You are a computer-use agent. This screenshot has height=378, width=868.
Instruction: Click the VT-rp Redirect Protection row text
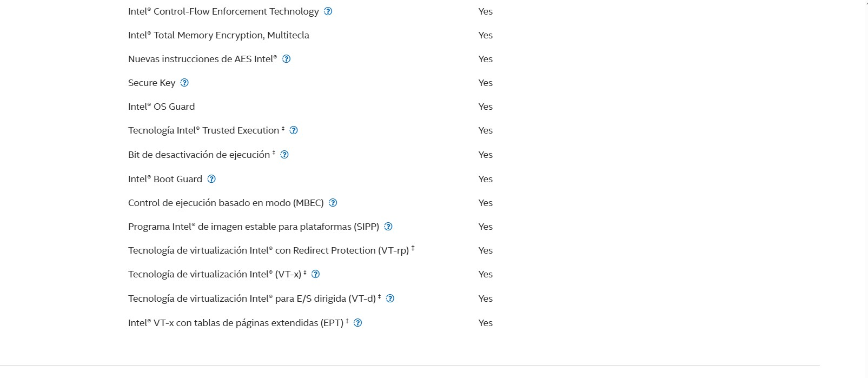(269, 250)
